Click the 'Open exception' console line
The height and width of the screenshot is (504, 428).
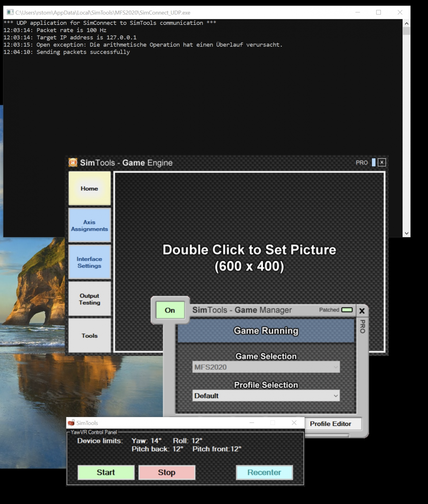[x=143, y=45]
